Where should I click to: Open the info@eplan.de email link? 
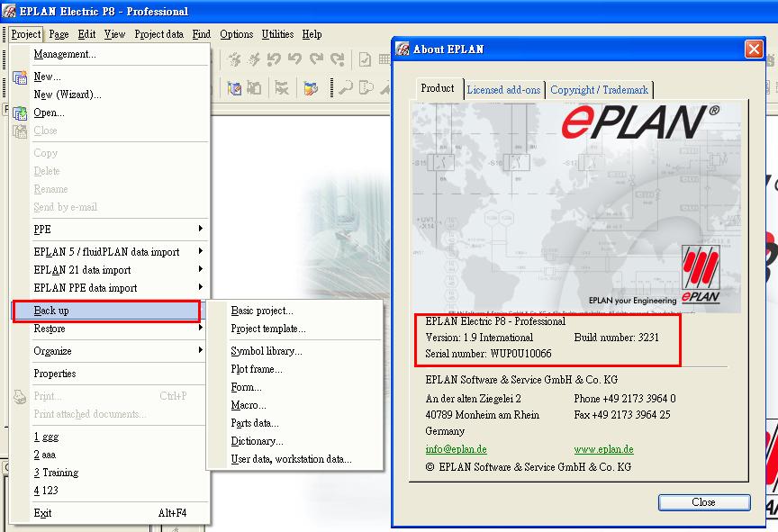[x=456, y=449]
